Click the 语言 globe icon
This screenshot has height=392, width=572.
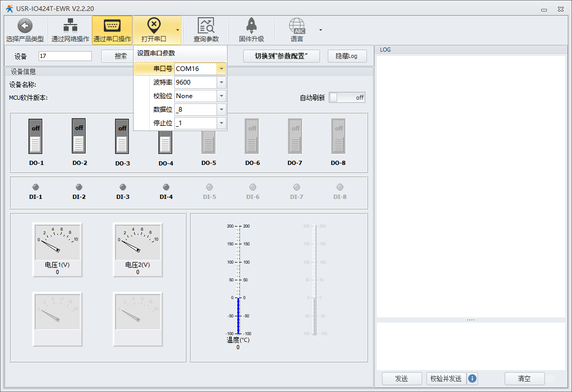click(x=296, y=26)
